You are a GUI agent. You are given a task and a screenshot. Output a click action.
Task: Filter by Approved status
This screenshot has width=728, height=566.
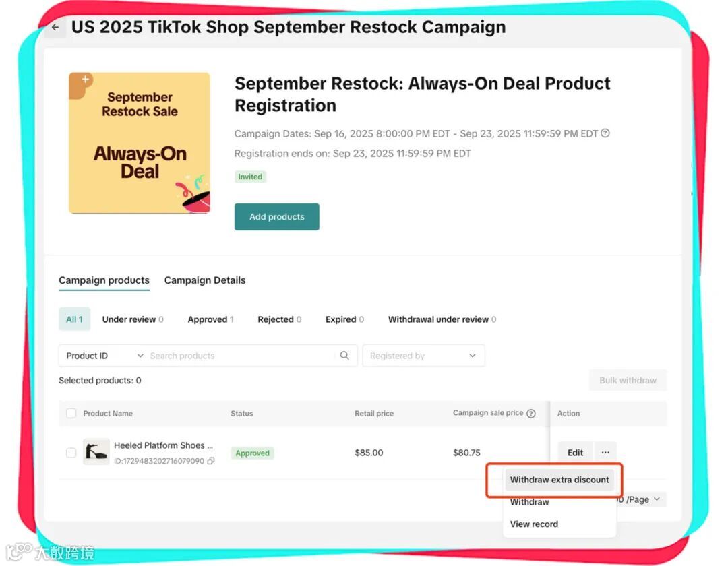pyautogui.click(x=211, y=319)
